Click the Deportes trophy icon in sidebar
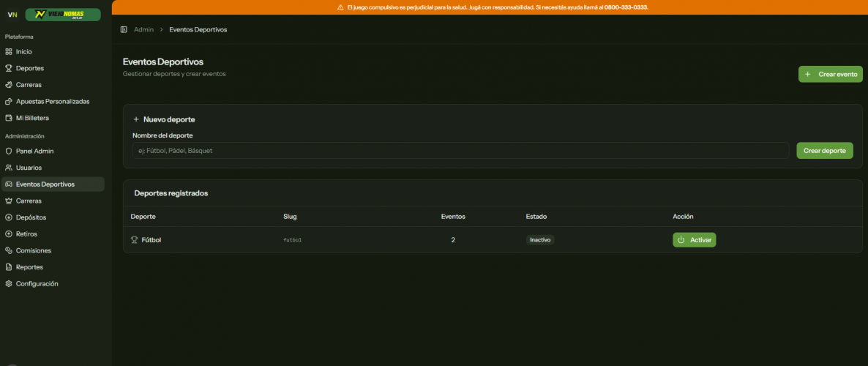 tap(8, 68)
